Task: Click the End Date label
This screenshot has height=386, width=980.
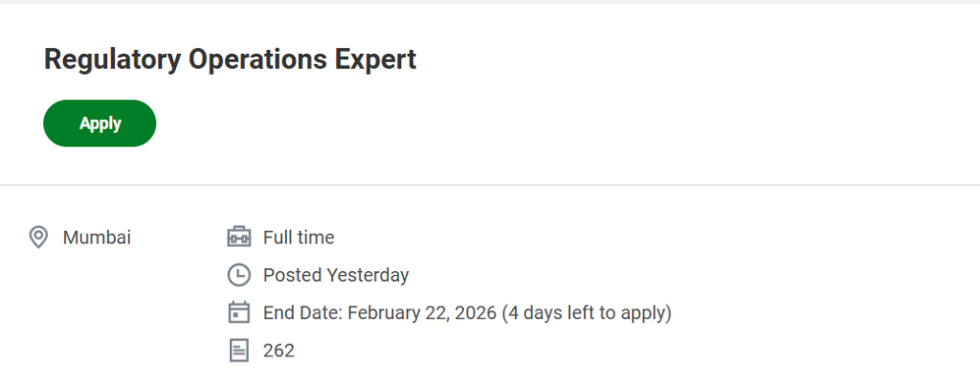Action: click(x=301, y=313)
